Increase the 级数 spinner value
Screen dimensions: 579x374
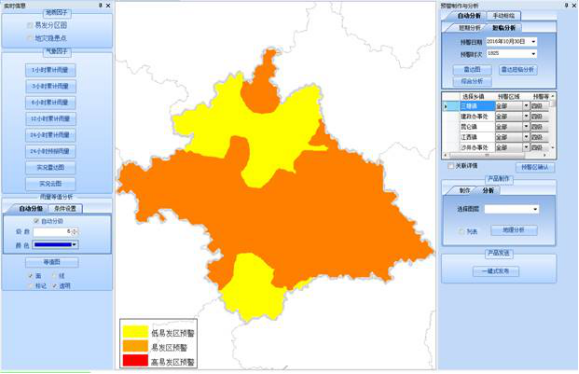[75, 230]
